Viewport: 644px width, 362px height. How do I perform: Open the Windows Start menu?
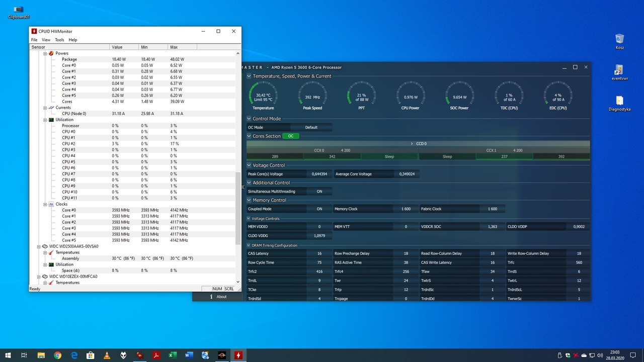pos(8,355)
